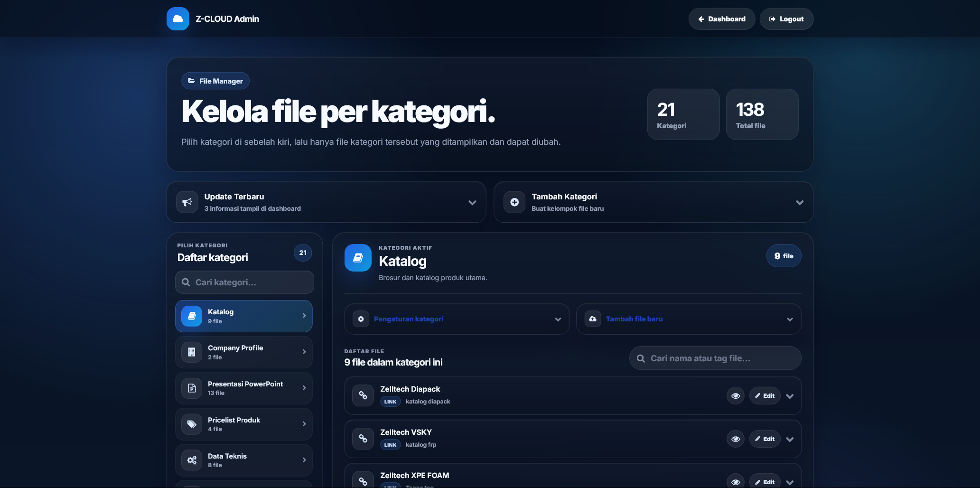Click the Tambah Kategori plus icon
This screenshot has width=980, height=488.
(x=514, y=202)
